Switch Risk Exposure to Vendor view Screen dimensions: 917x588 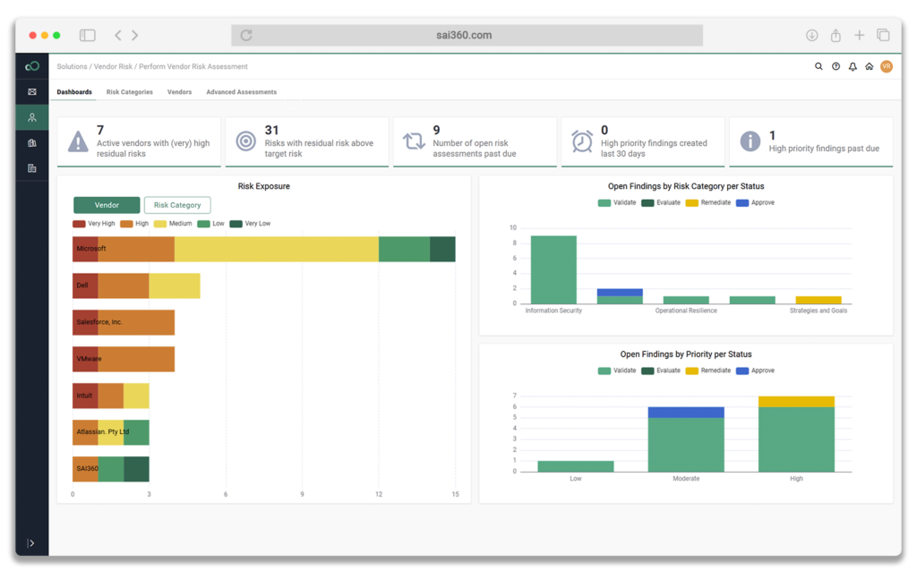(x=107, y=205)
